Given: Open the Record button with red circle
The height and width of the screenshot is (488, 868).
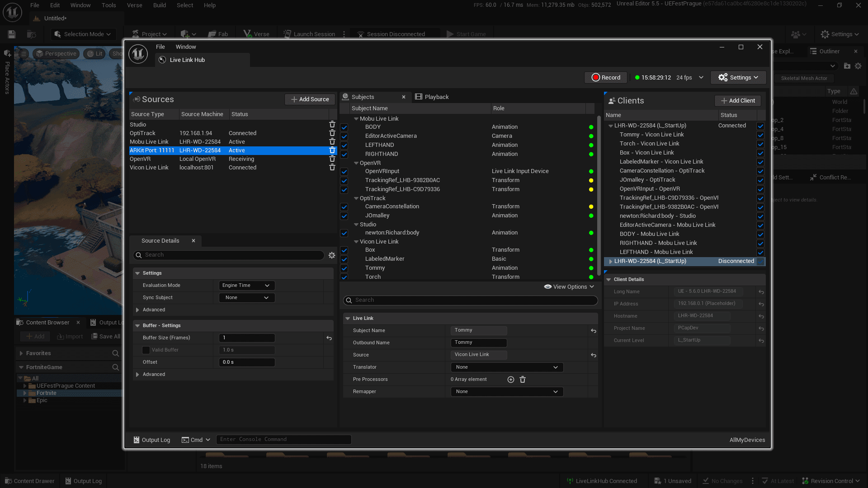Looking at the screenshot, I should pos(606,78).
